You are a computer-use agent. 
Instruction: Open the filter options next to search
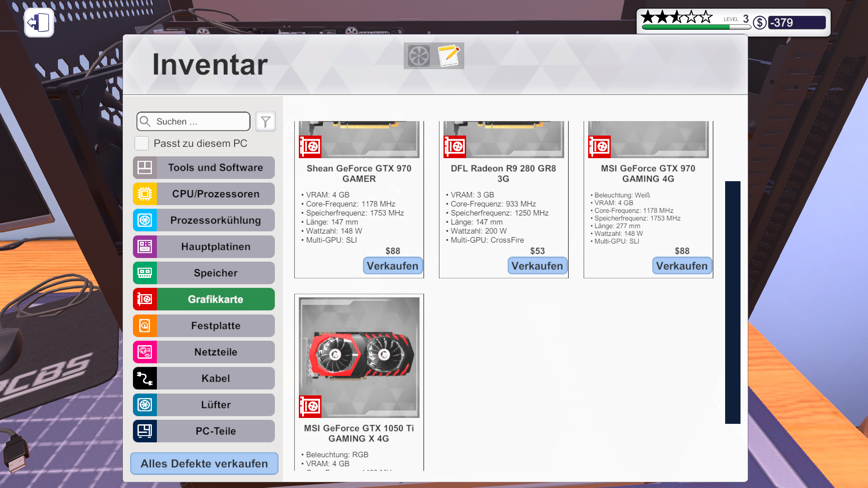pyautogui.click(x=265, y=121)
